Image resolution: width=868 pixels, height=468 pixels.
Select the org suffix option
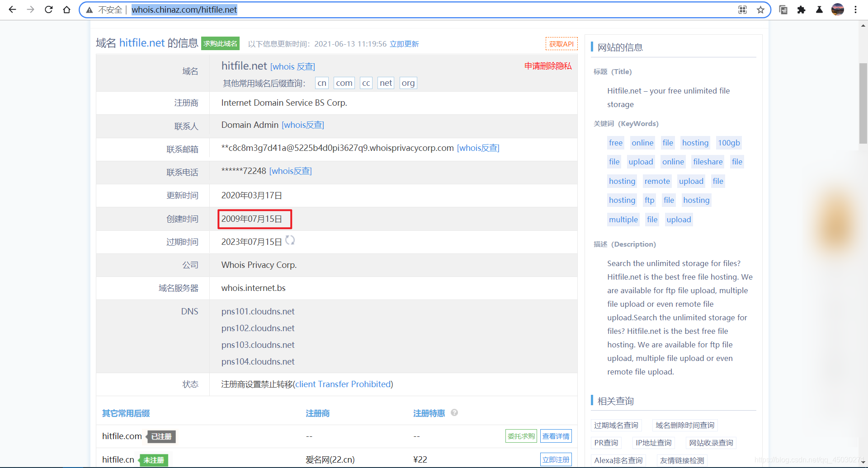tap(408, 83)
